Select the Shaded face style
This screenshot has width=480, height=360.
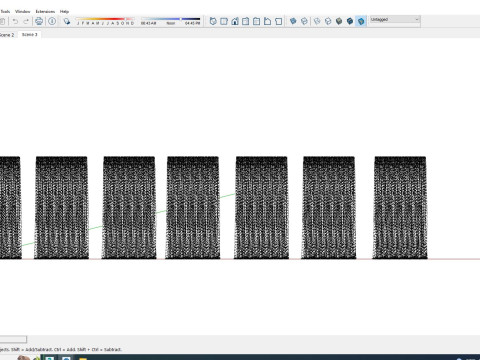tap(339, 21)
